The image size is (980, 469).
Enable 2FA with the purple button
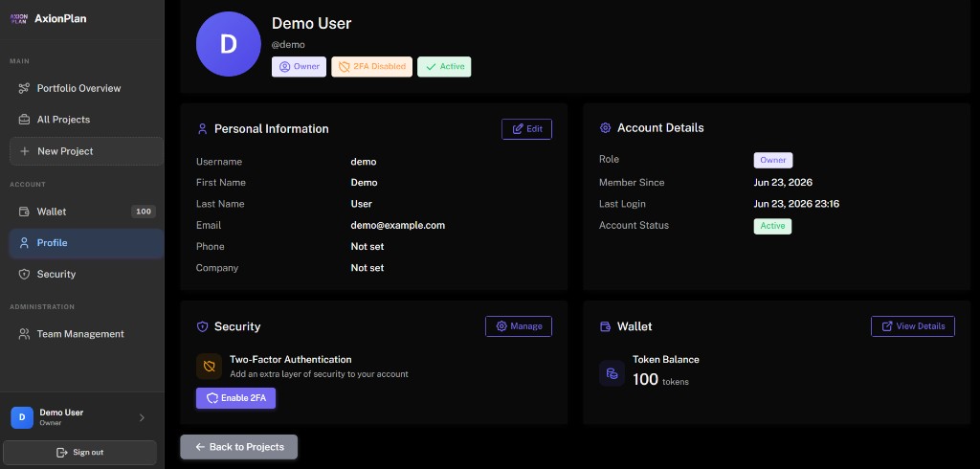coord(235,398)
